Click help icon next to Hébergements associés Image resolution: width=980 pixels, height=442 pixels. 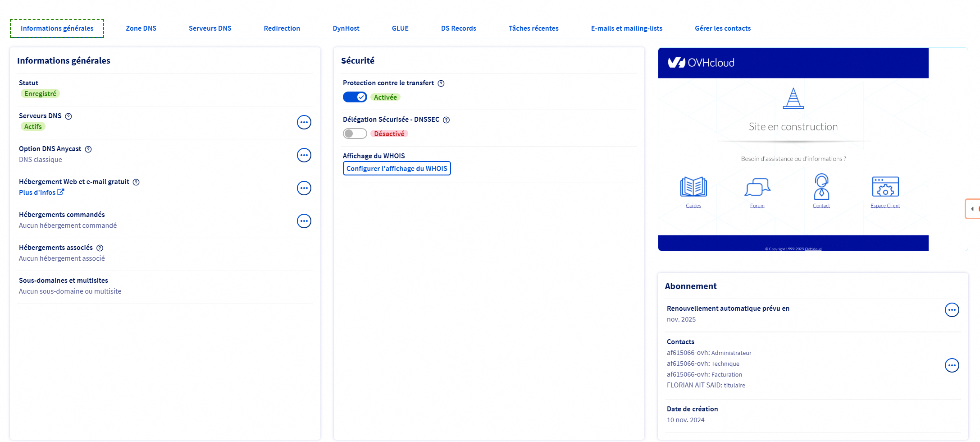coord(100,248)
